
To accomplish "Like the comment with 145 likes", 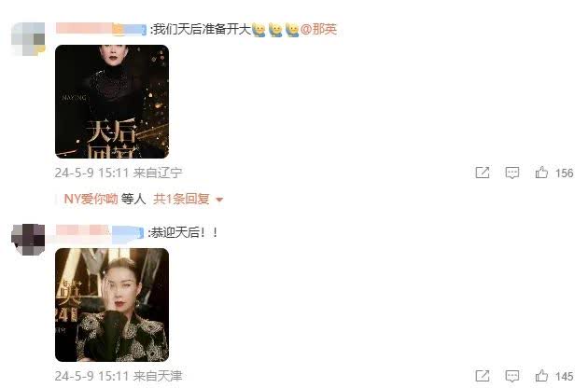I will (541, 376).
